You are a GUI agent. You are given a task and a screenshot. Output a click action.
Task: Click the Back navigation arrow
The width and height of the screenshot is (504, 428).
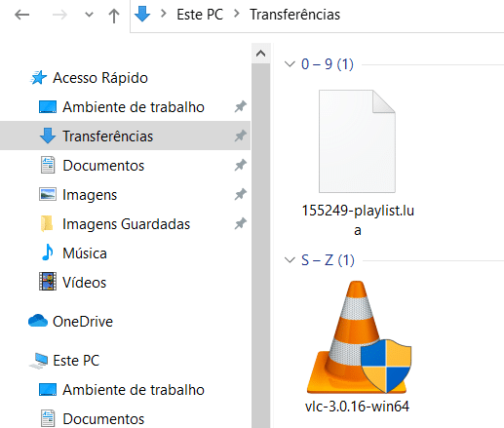22,15
